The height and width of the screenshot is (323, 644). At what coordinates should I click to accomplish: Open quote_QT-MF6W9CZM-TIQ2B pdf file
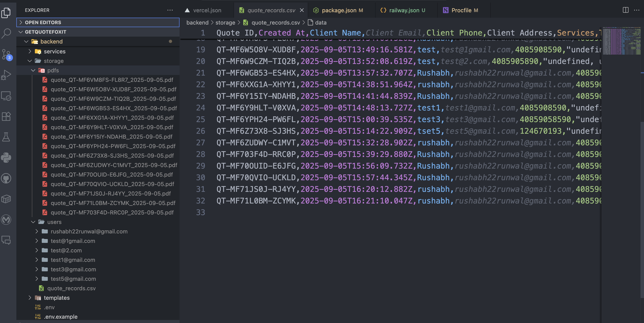tap(113, 99)
